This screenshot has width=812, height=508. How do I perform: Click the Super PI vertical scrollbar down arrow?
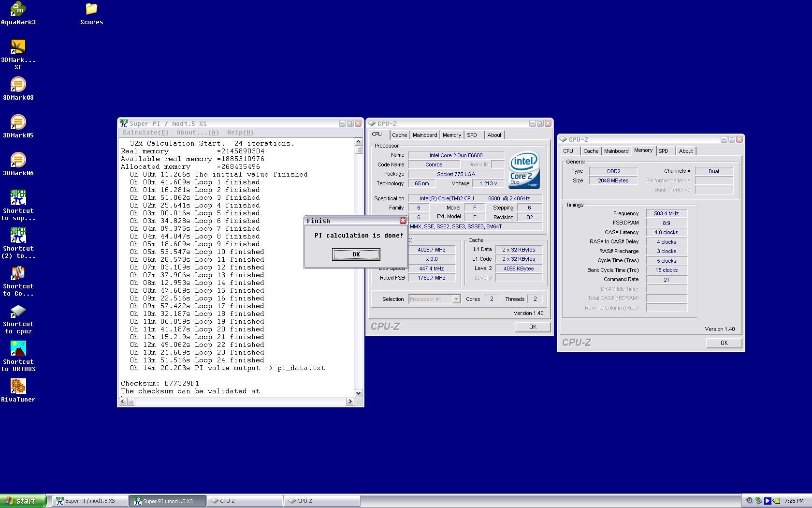[x=359, y=393]
